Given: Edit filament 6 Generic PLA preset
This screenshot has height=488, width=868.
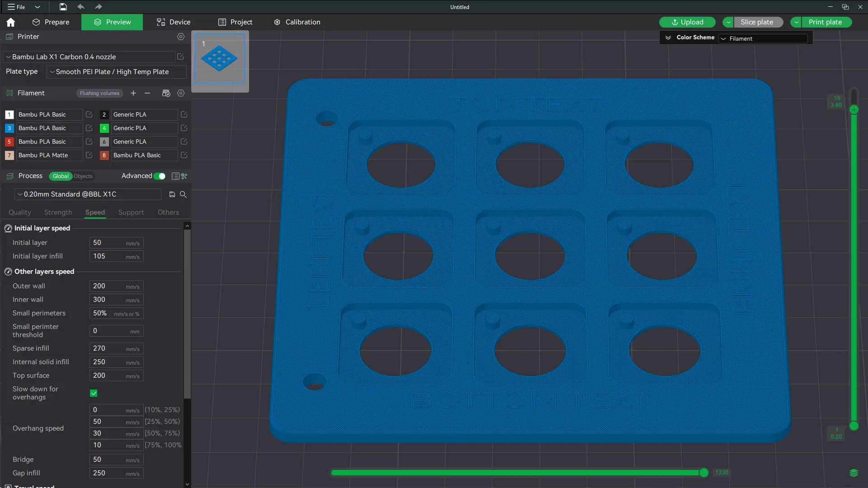Looking at the screenshot, I should [184, 142].
